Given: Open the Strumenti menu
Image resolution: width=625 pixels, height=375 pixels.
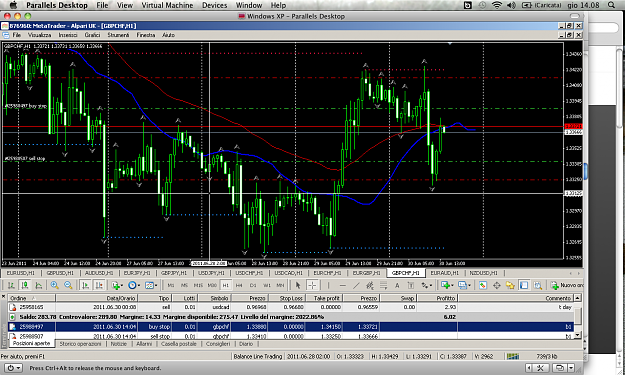Looking at the screenshot, I should [x=118, y=35].
